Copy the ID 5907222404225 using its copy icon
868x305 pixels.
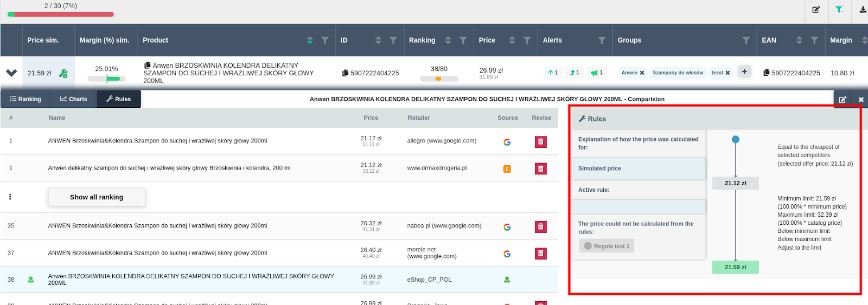click(x=345, y=73)
